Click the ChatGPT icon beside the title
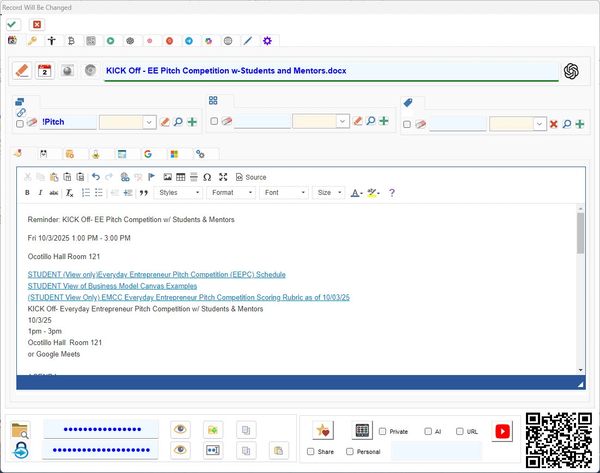This screenshot has width=600, height=473. pos(572,71)
